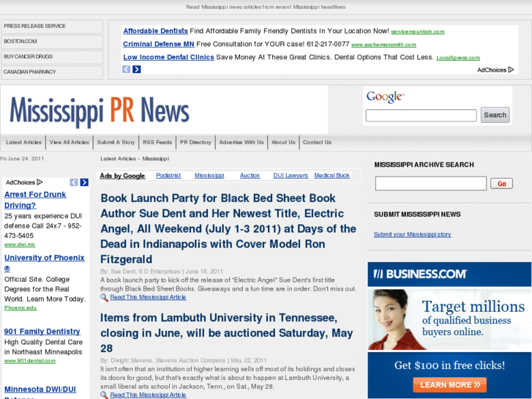
Task: Open Arrest For Drunk Driving ad
Action: pos(35,200)
